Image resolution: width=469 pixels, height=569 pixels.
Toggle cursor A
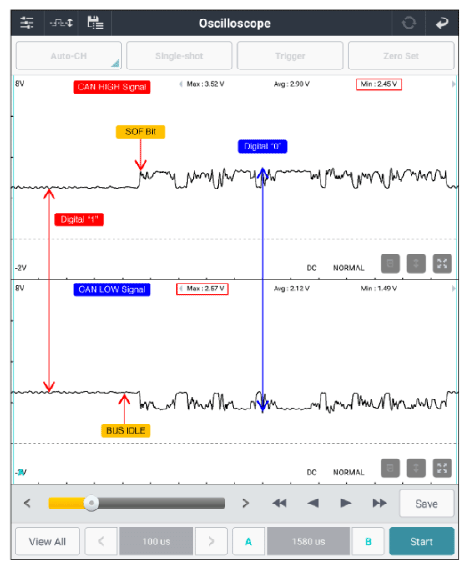point(248,541)
